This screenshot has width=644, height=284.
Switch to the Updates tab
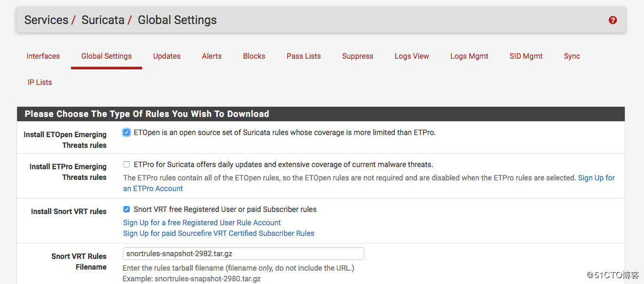coord(167,56)
